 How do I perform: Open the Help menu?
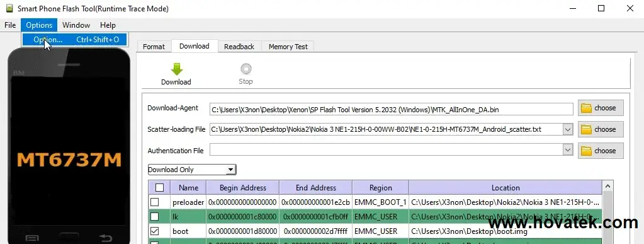click(108, 25)
